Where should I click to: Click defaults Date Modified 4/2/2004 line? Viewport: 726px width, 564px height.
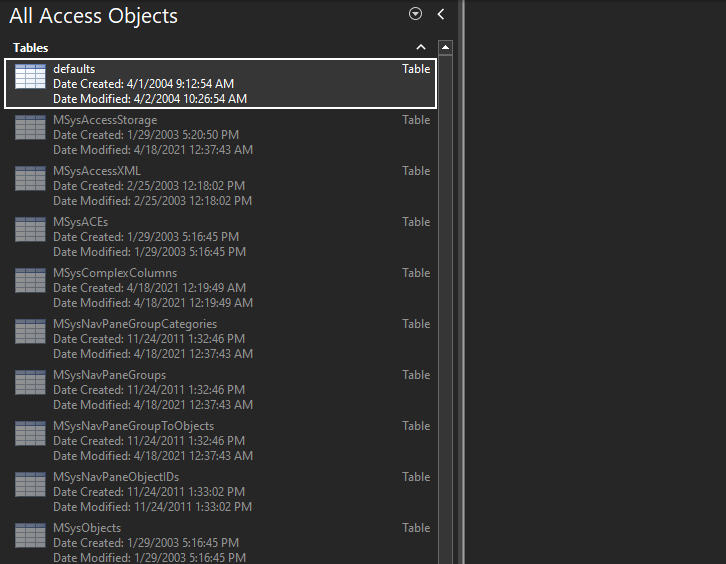tap(150, 99)
